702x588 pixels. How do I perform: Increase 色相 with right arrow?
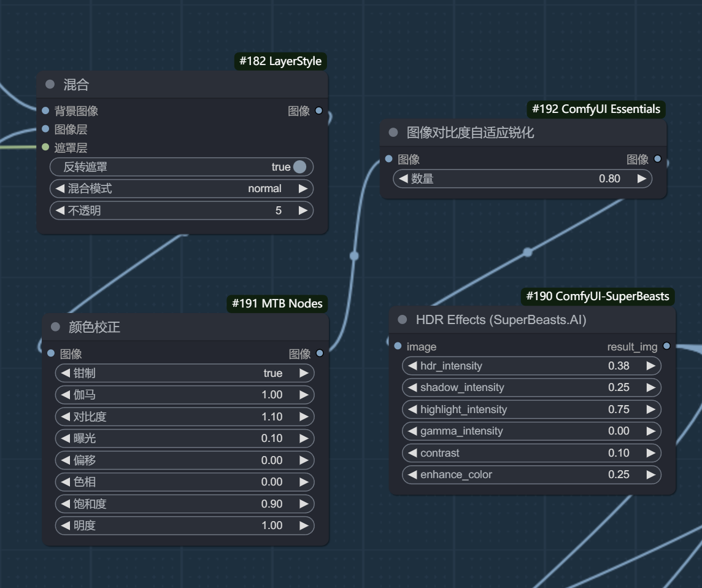point(304,482)
